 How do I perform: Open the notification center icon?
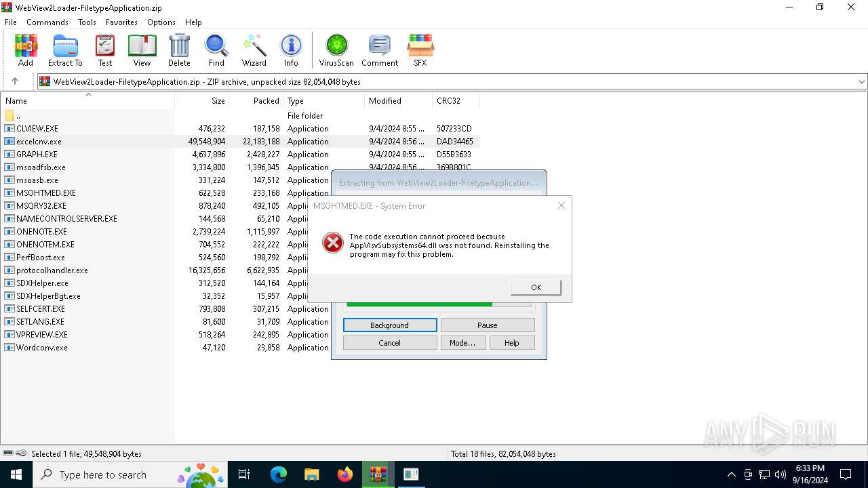tap(846, 474)
